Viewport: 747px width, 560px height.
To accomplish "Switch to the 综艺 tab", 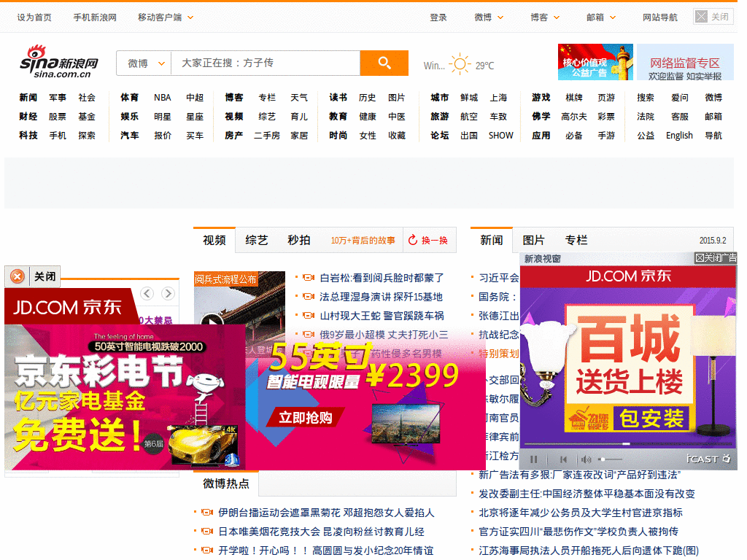I will (x=257, y=240).
